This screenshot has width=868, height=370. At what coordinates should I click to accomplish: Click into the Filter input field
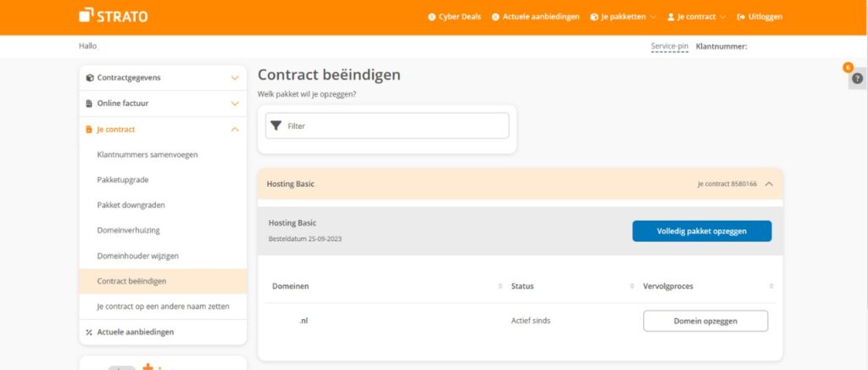(394, 126)
